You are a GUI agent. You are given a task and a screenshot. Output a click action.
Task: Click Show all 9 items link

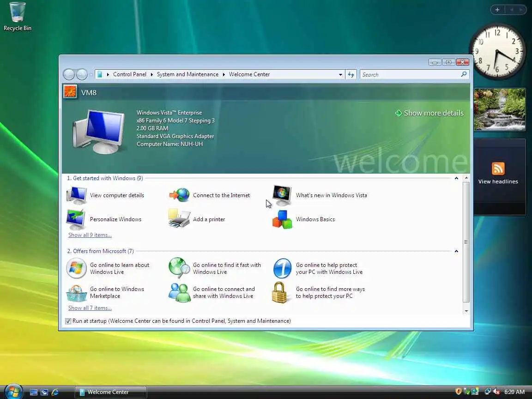[x=90, y=235]
